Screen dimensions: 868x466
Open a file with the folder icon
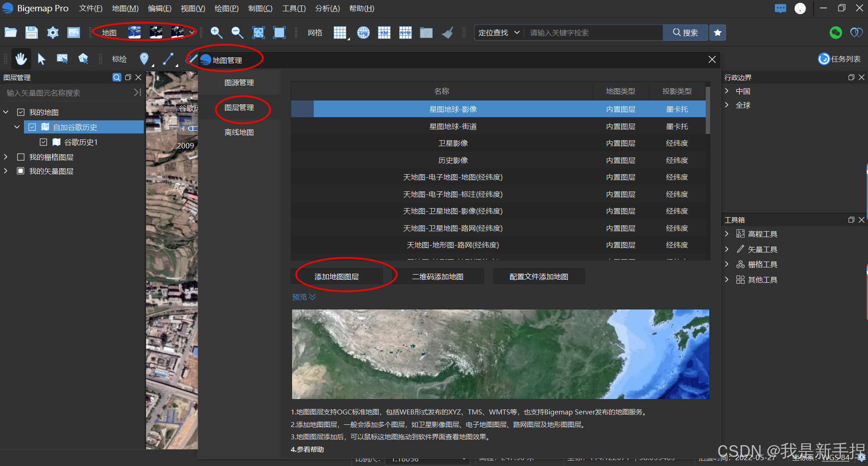tap(10, 32)
